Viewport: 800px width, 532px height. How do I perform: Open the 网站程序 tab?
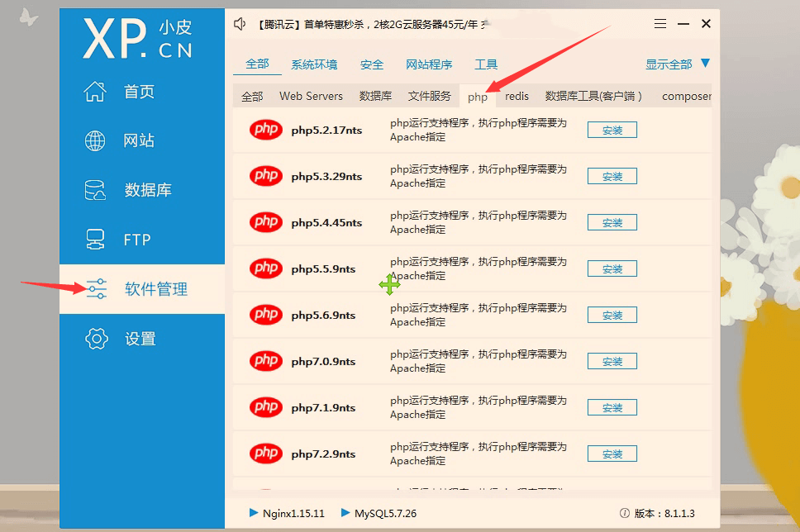(429, 64)
